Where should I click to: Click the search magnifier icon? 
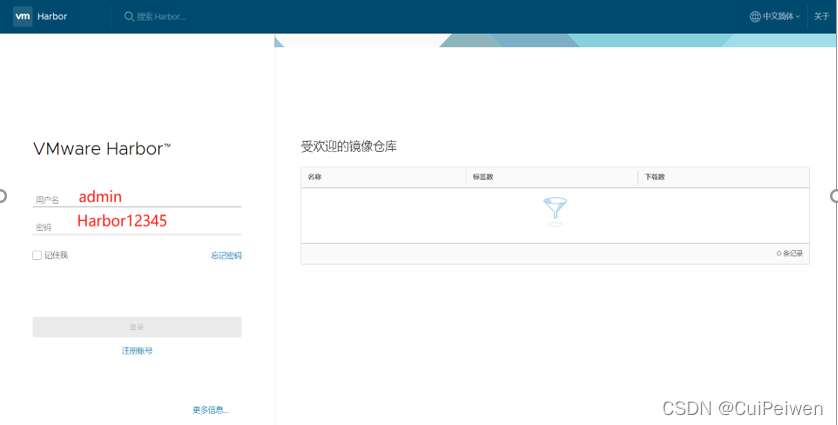pyautogui.click(x=129, y=17)
